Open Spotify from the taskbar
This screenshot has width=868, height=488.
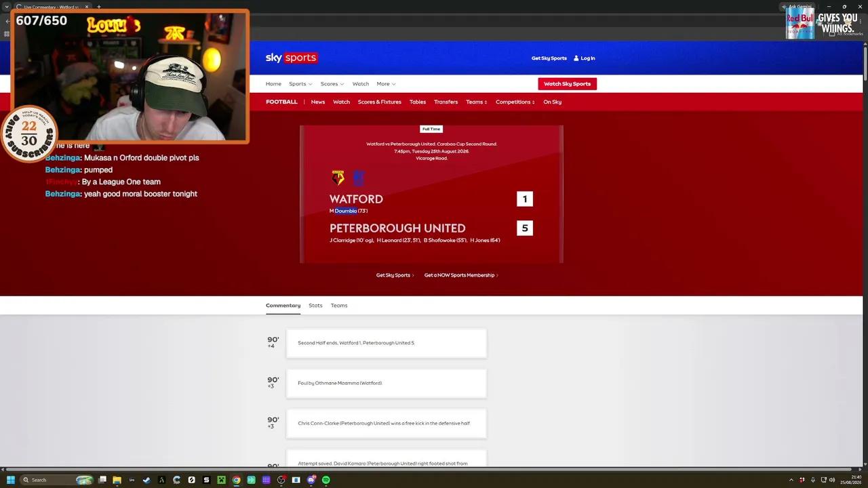coord(325,480)
